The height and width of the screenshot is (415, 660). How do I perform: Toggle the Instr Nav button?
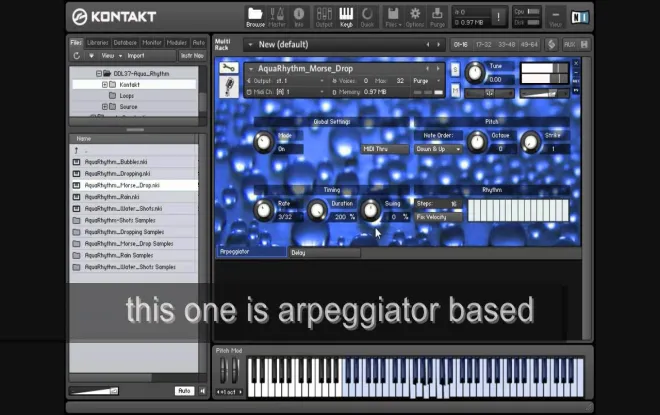click(192, 56)
